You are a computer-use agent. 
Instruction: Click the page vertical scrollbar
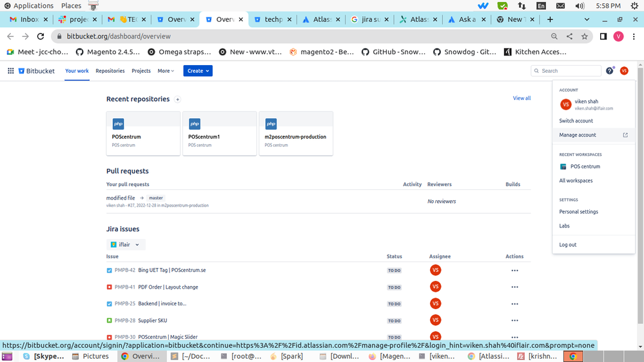tap(640, 197)
